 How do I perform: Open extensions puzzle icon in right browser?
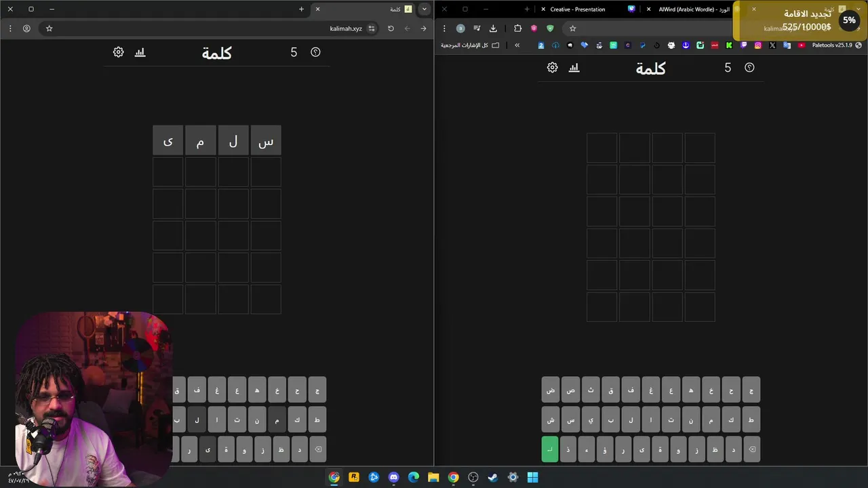click(x=517, y=28)
